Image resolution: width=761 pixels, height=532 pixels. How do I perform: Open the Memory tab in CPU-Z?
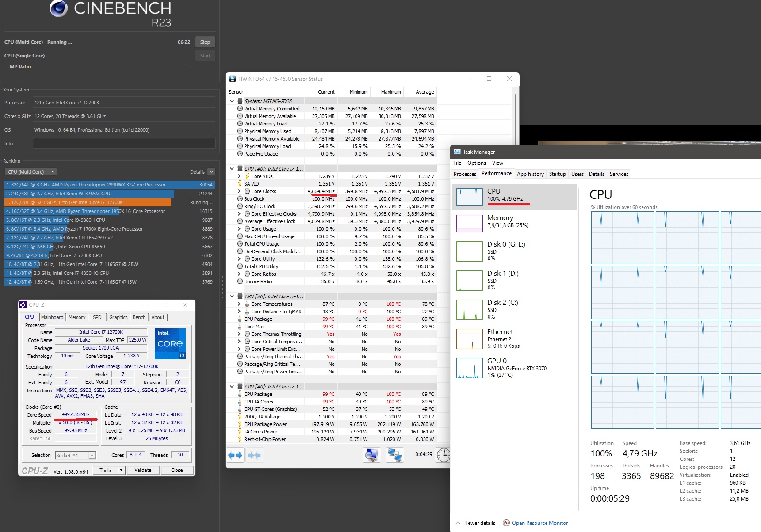tap(77, 317)
